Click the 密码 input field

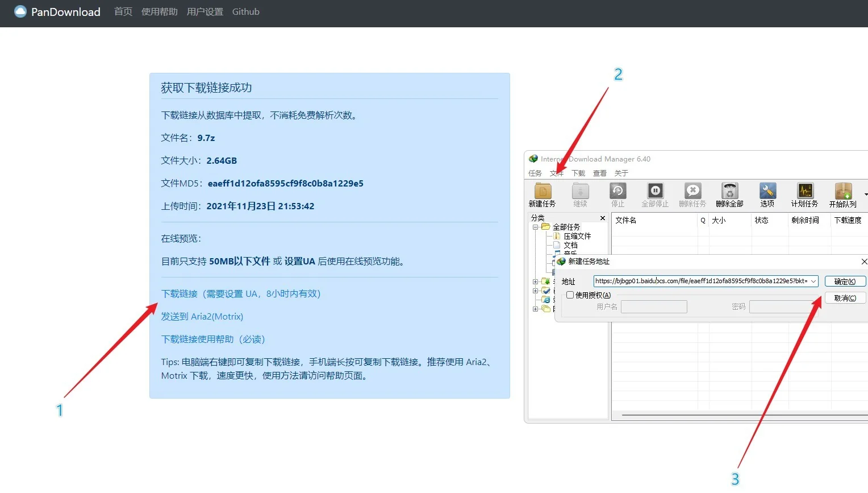[782, 307]
